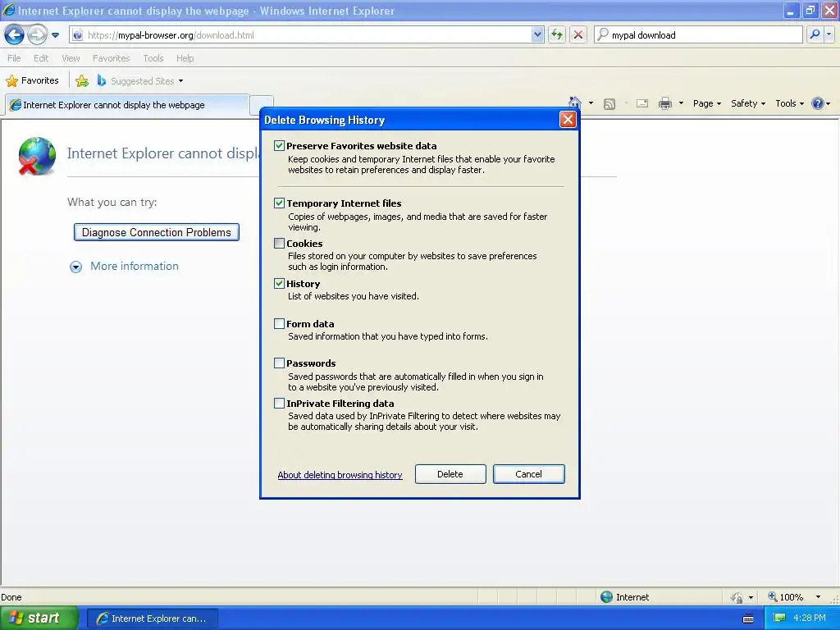Click the 4:28 PM system clock
Viewport: 840px width, 630px height.
pyautogui.click(x=810, y=618)
